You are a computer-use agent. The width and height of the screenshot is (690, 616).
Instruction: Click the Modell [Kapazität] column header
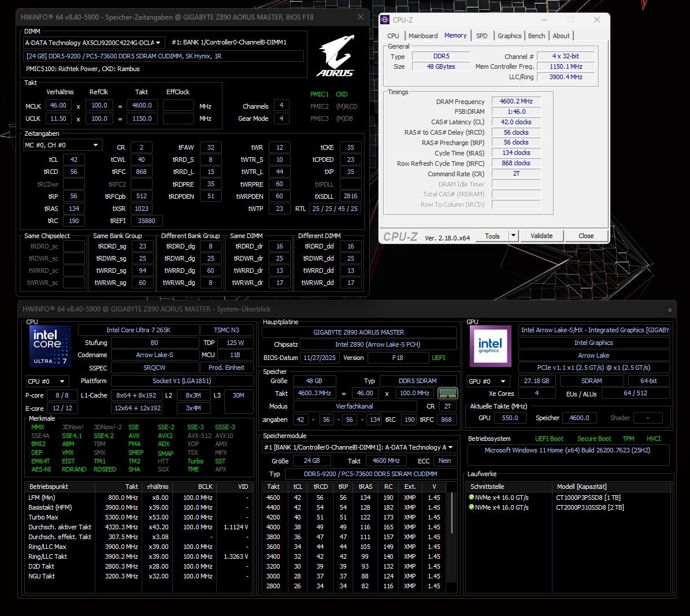(611, 487)
